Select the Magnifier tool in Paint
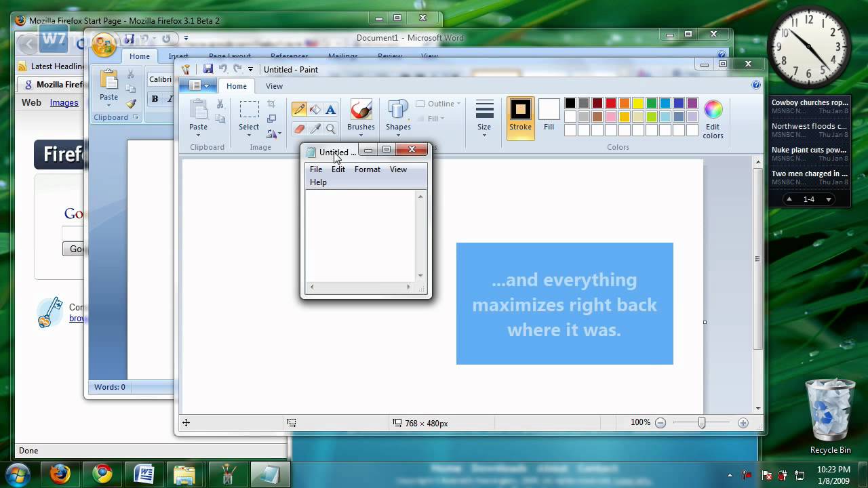Screen dimensions: 868x488 [330, 129]
